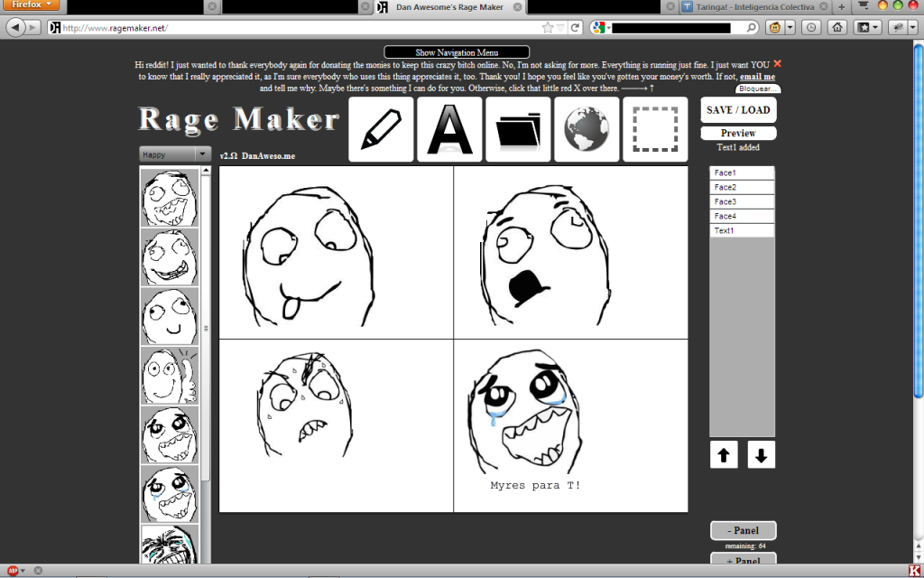This screenshot has width=924, height=578.
Task: Switch to Dan Awesome's Rage Maker tab
Action: pos(449,7)
